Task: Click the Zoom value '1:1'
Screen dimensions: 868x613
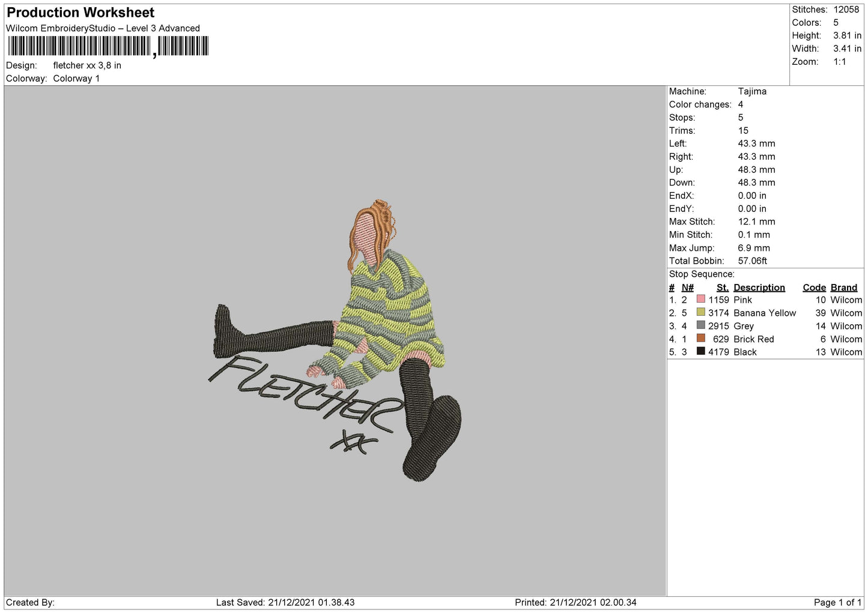Action: (839, 62)
